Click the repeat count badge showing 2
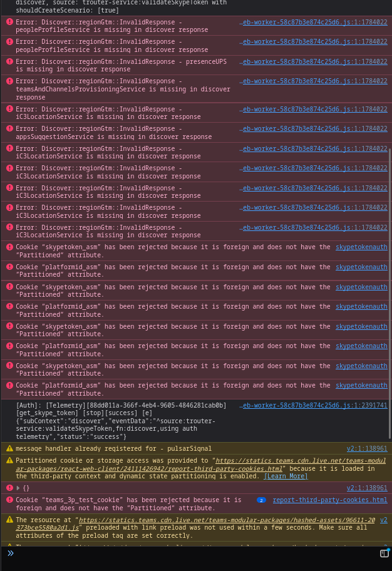The image size is (392, 571). (261, 500)
